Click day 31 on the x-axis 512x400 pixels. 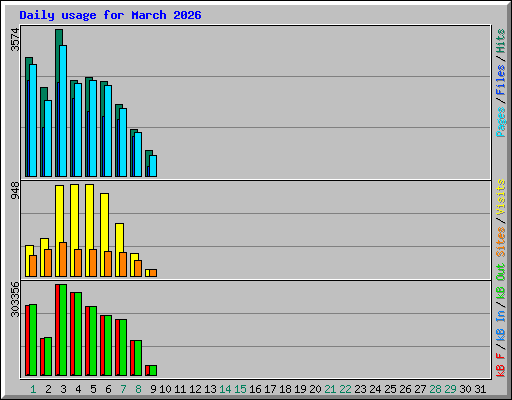[480, 389]
